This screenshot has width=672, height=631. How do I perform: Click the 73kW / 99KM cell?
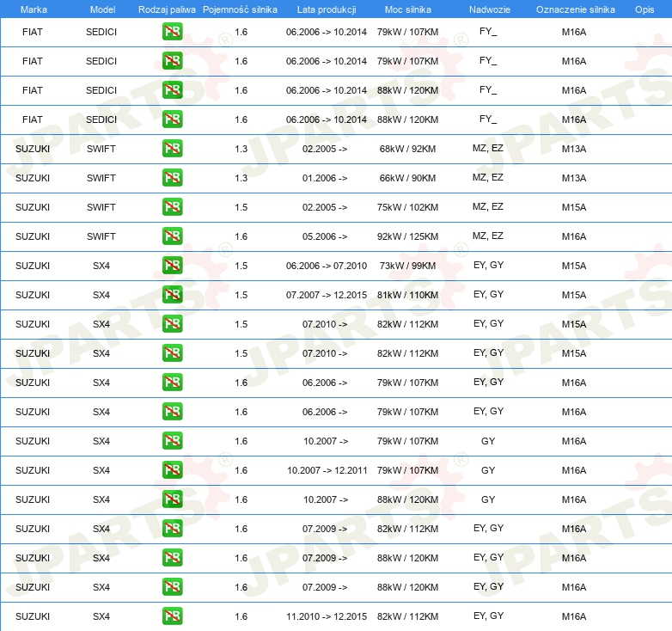click(407, 266)
